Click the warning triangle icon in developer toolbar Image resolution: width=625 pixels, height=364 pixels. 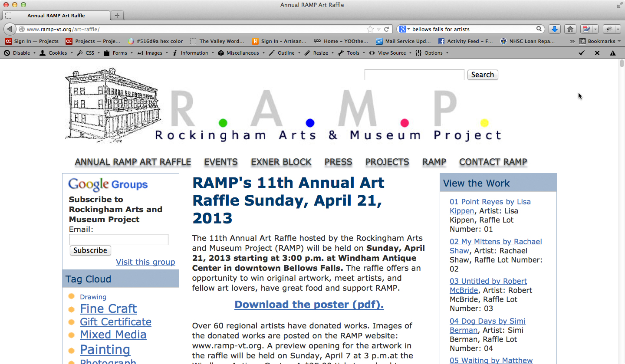point(613,53)
